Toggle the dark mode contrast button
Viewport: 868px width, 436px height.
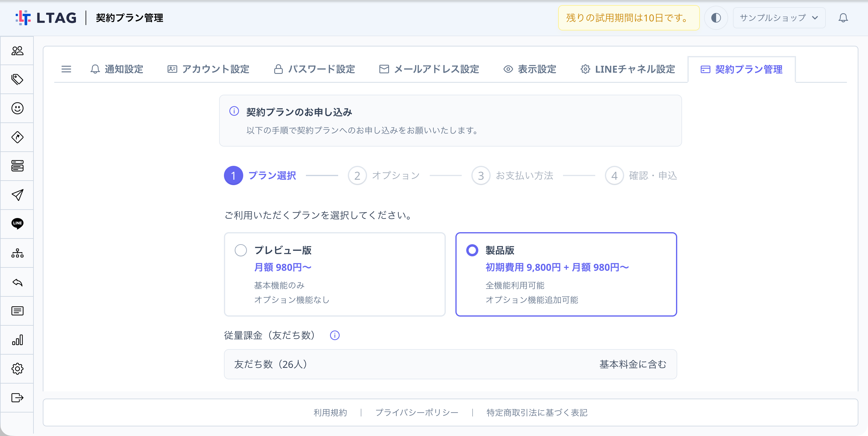(x=716, y=18)
